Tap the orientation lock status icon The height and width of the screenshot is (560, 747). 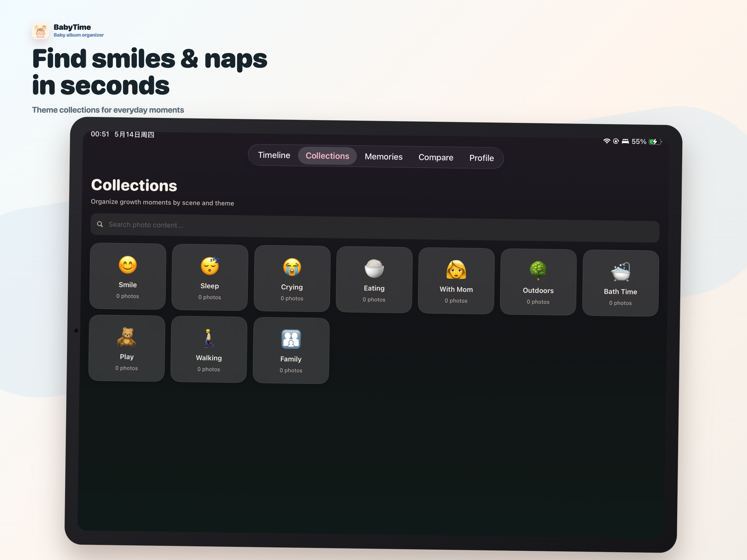(x=616, y=141)
